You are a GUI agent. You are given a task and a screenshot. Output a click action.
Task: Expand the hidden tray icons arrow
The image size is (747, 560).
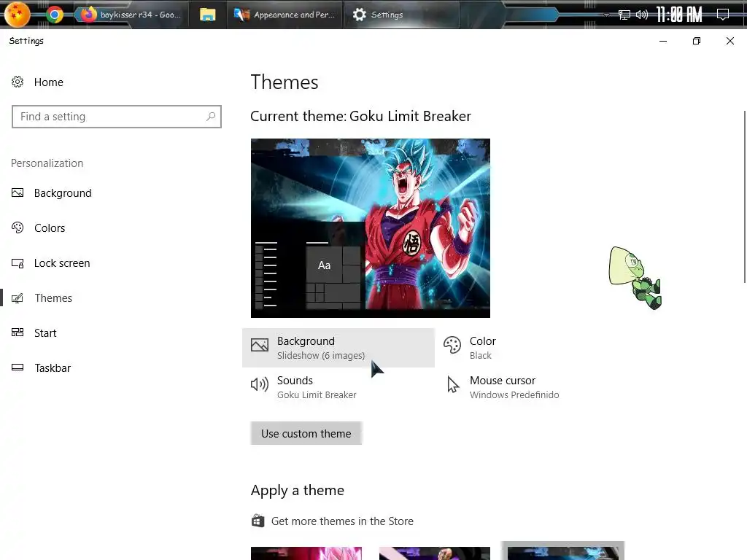(x=606, y=15)
